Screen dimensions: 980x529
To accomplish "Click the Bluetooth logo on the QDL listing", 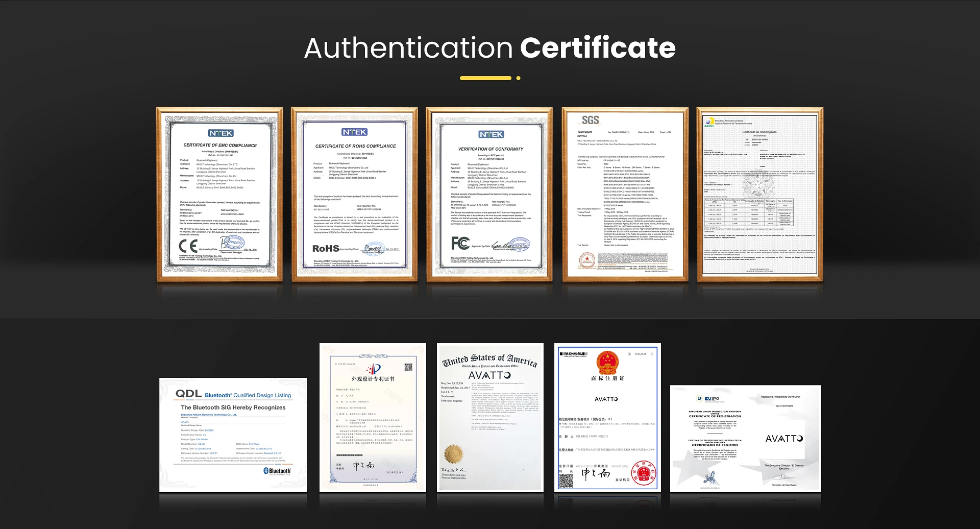I will click(x=277, y=471).
